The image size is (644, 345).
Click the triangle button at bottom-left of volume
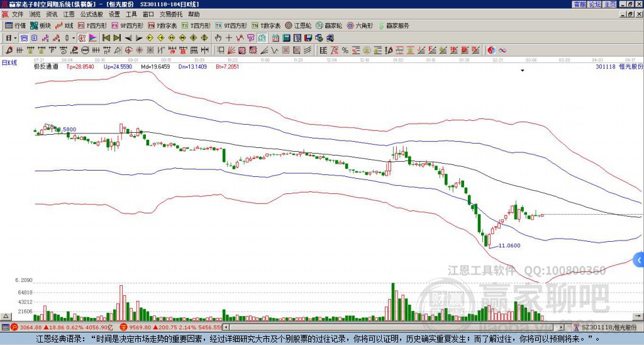(x=6, y=316)
